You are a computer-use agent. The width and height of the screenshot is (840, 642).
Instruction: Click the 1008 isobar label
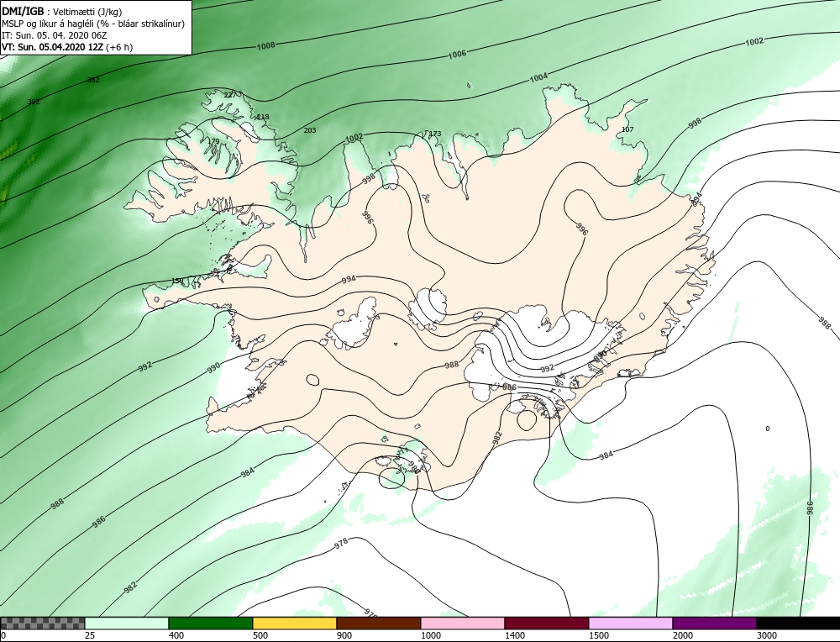(x=266, y=46)
